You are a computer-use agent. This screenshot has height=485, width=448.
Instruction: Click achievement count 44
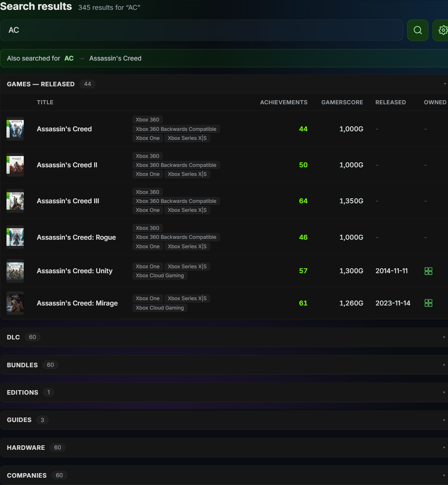click(303, 129)
